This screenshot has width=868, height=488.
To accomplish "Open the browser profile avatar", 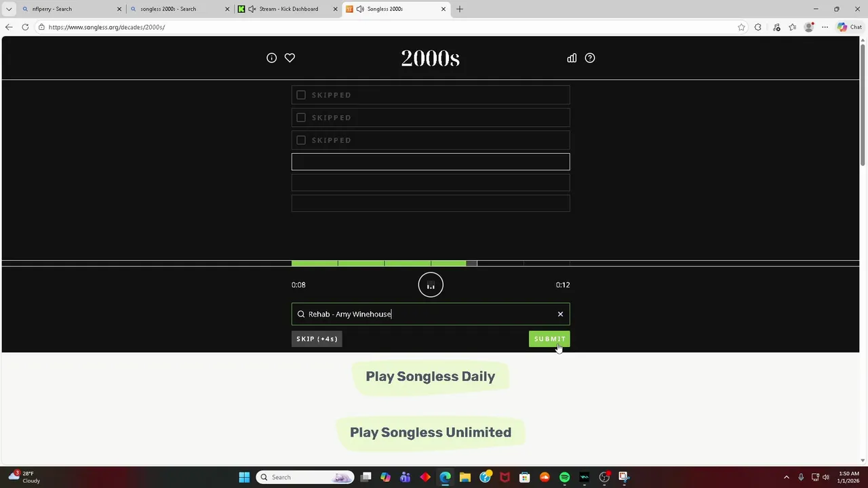I will coord(808,27).
